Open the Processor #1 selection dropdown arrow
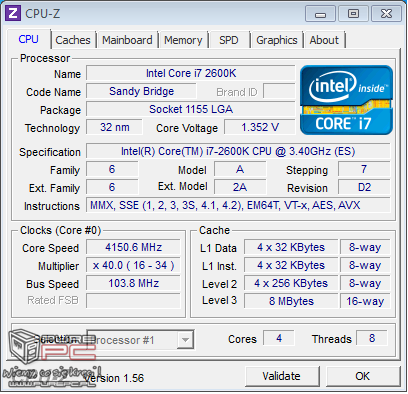This screenshot has height=394, width=408. 185,340
